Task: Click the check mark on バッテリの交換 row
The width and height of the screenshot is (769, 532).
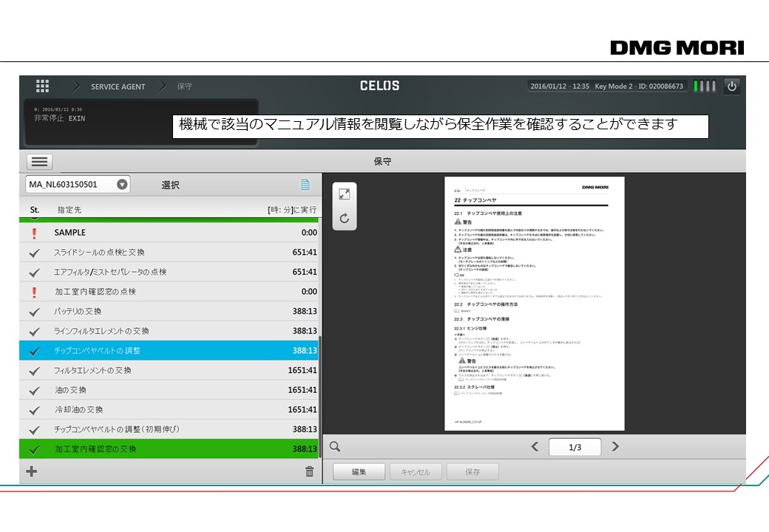Action: 34,312
